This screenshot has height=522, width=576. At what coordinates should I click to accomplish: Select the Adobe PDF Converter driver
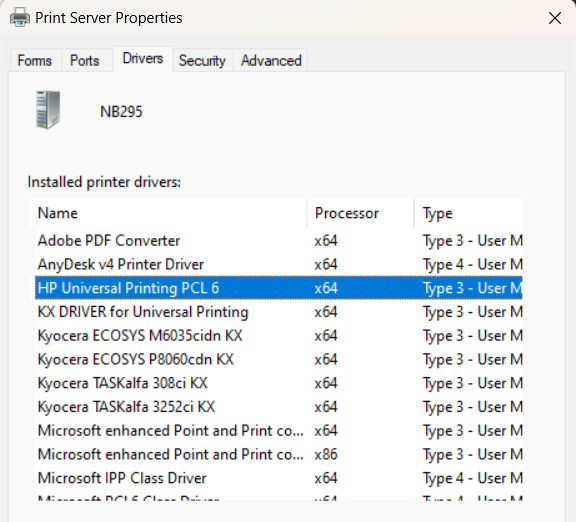pos(278,241)
